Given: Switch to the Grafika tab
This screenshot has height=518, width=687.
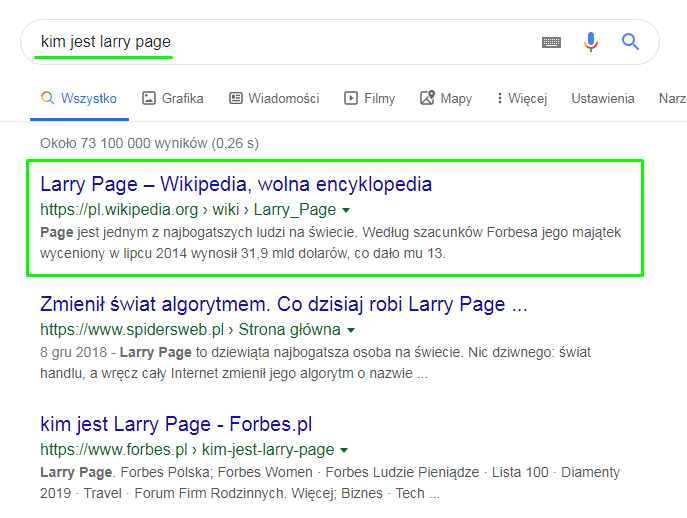Looking at the screenshot, I should point(173,99).
